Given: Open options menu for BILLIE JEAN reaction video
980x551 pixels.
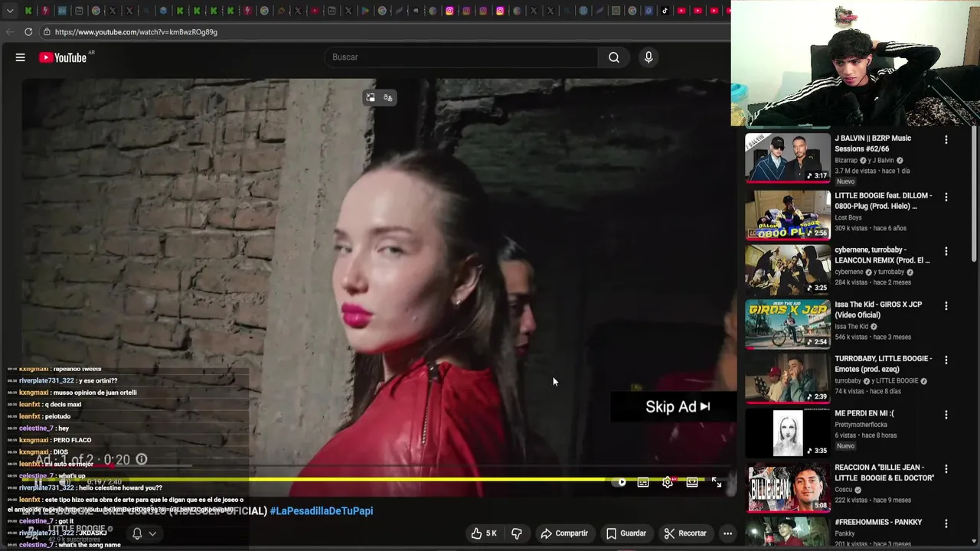Looking at the screenshot, I should (x=946, y=468).
